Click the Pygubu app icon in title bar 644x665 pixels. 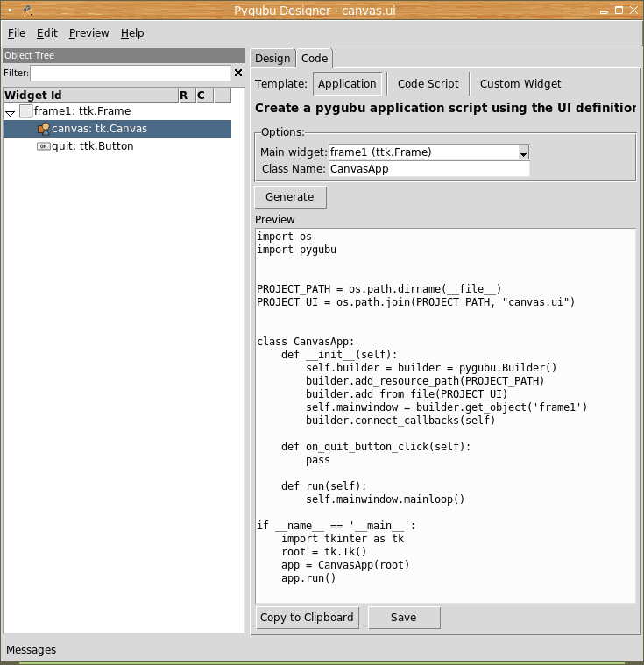(27, 10)
